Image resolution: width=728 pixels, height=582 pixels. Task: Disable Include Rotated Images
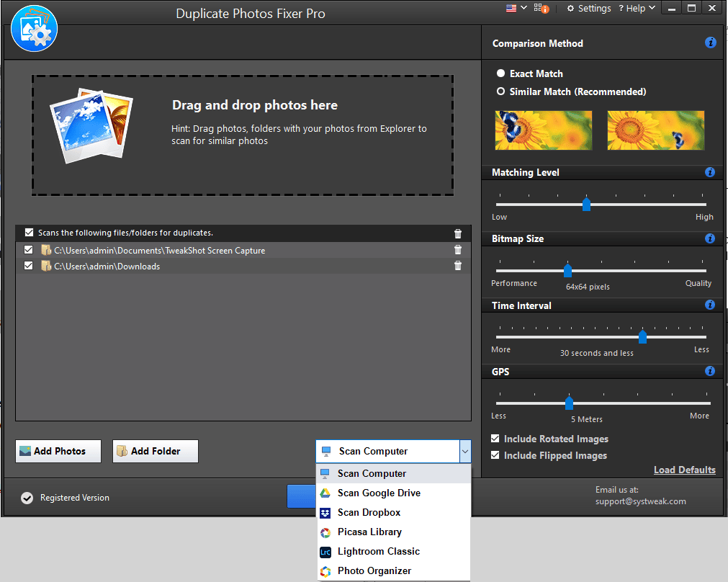pos(494,439)
